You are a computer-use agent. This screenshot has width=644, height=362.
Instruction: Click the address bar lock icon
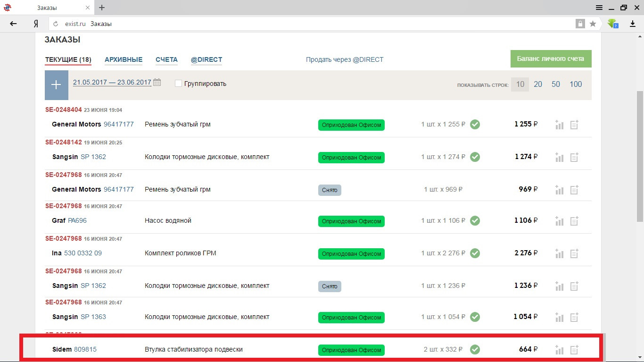tap(580, 24)
